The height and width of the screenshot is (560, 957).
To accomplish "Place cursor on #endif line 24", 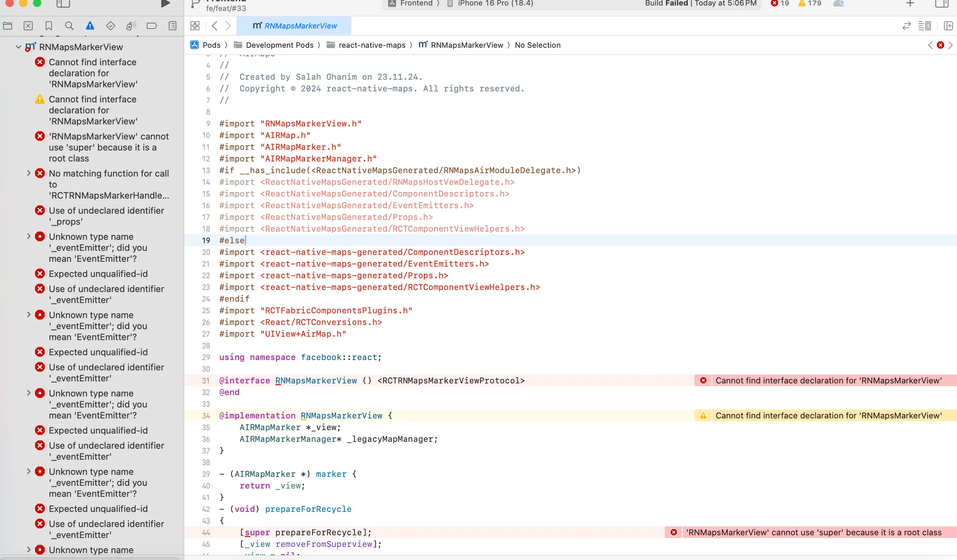I will click(234, 299).
